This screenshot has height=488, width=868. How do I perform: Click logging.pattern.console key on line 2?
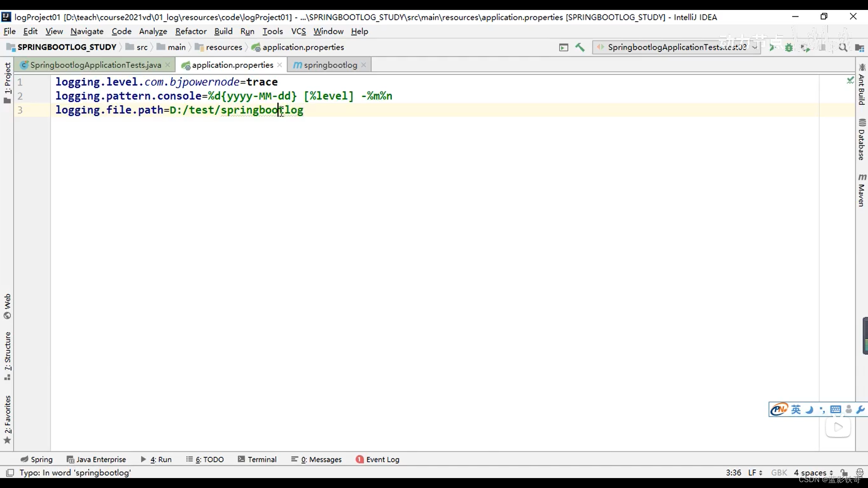coord(128,96)
